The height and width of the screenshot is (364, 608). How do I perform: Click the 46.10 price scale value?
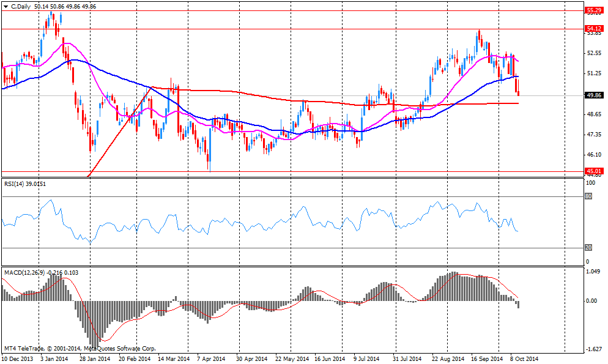coord(594,155)
